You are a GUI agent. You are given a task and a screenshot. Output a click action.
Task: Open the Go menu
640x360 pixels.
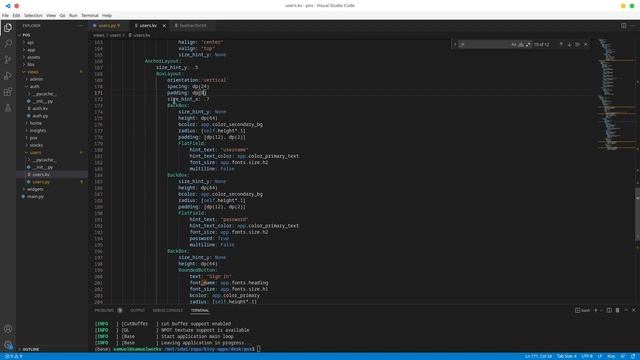(62, 16)
